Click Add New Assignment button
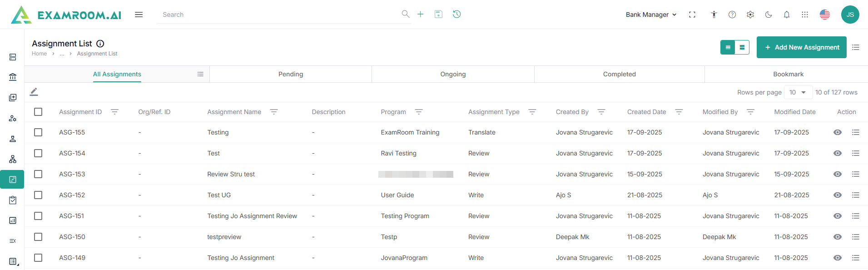Image resolution: width=868 pixels, height=270 pixels. click(x=801, y=47)
